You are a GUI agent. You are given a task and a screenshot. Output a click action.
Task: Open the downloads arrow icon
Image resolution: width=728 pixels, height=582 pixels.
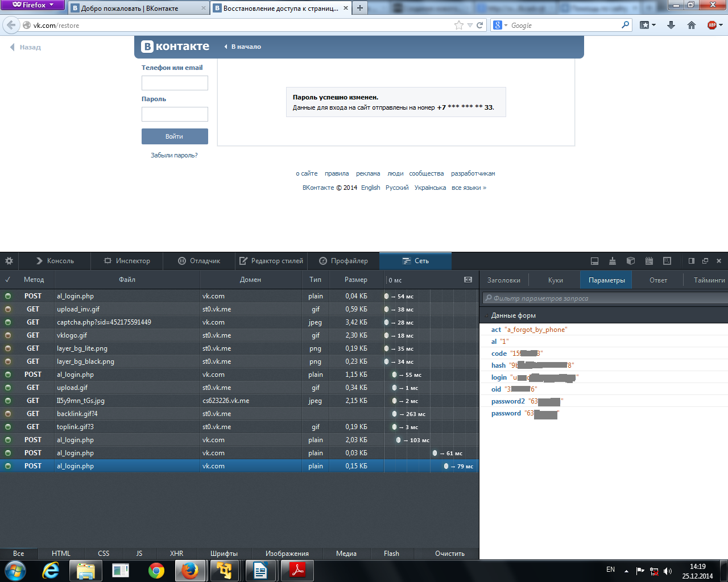[x=671, y=25]
